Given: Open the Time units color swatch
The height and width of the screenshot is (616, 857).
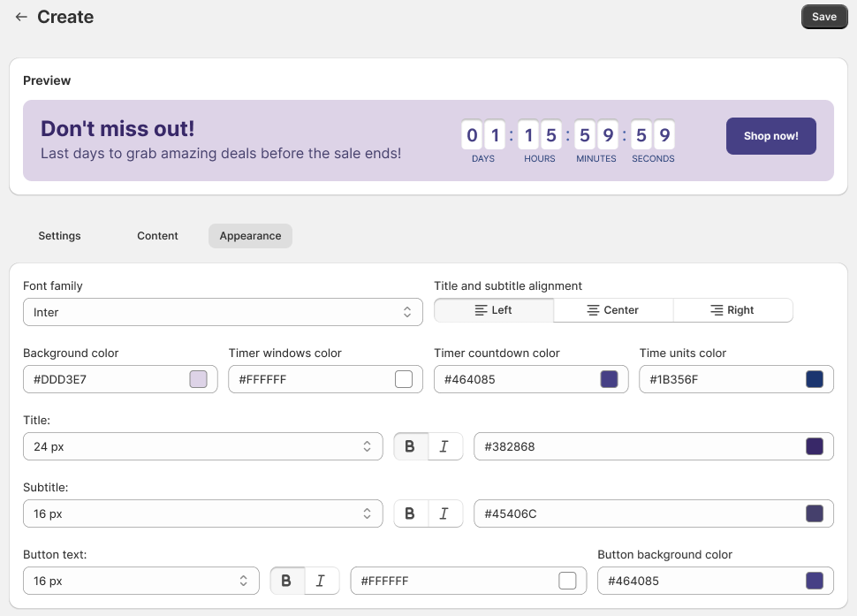Looking at the screenshot, I should click(x=814, y=380).
